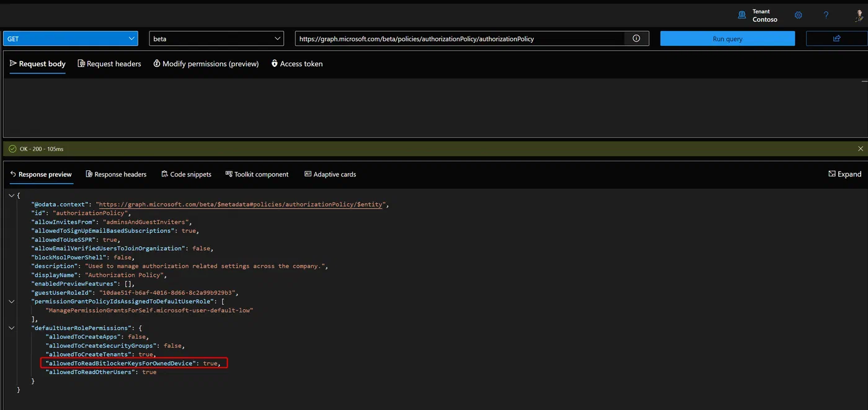Click the "blockMsolPowerShell" key

click(70, 257)
